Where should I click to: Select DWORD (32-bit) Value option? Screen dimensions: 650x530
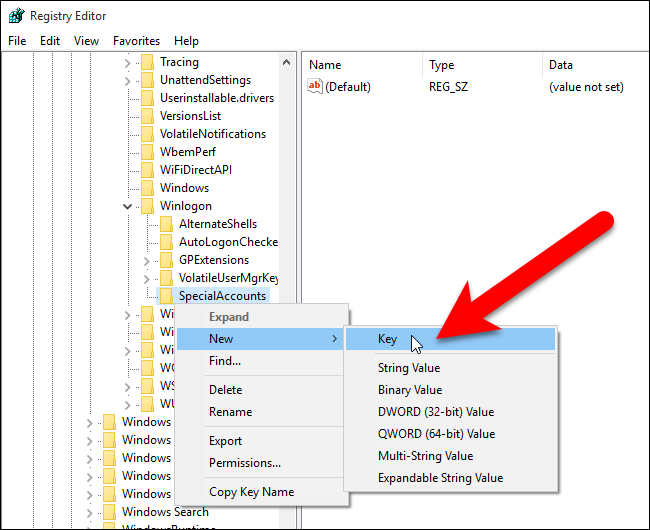tap(435, 412)
